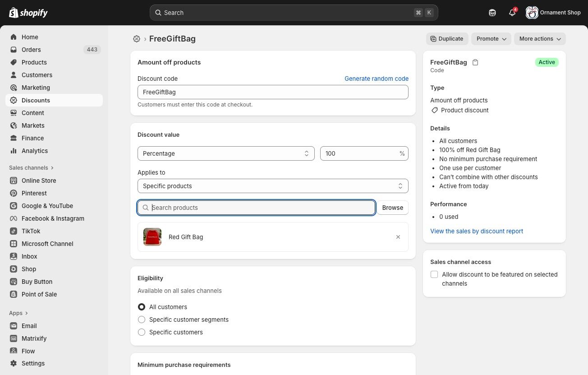Open the notifications bell icon

coord(512,13)
